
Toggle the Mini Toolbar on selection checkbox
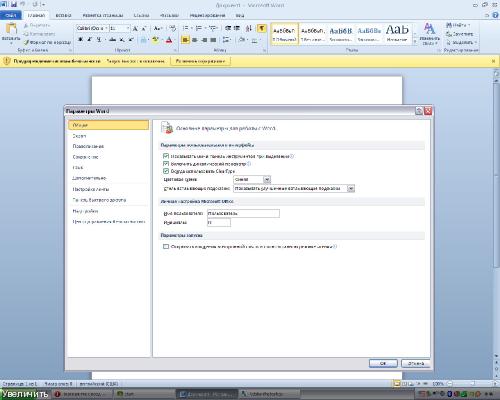[x=166, y=156]
